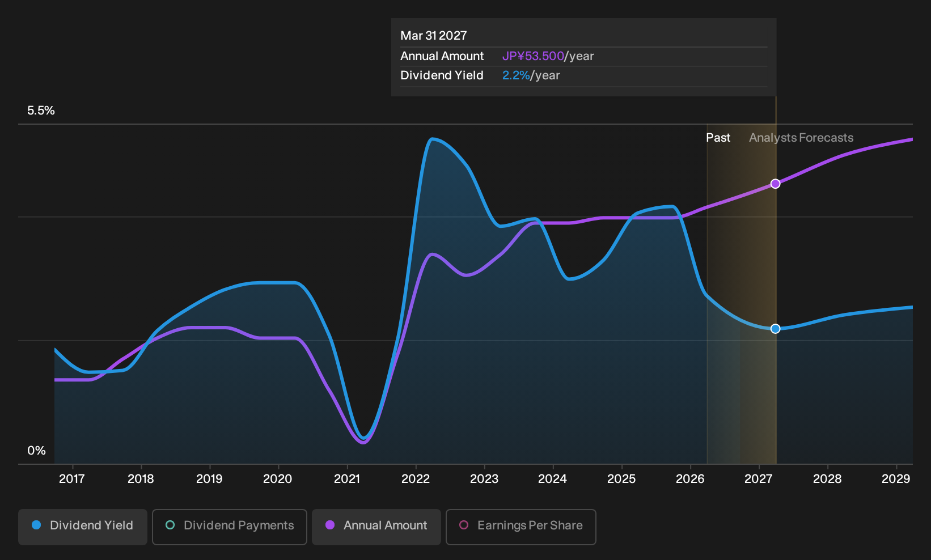Click the JP¥53.500 annual amount value
The height and width of the screenshot is (560, 931).
(533, 56)
